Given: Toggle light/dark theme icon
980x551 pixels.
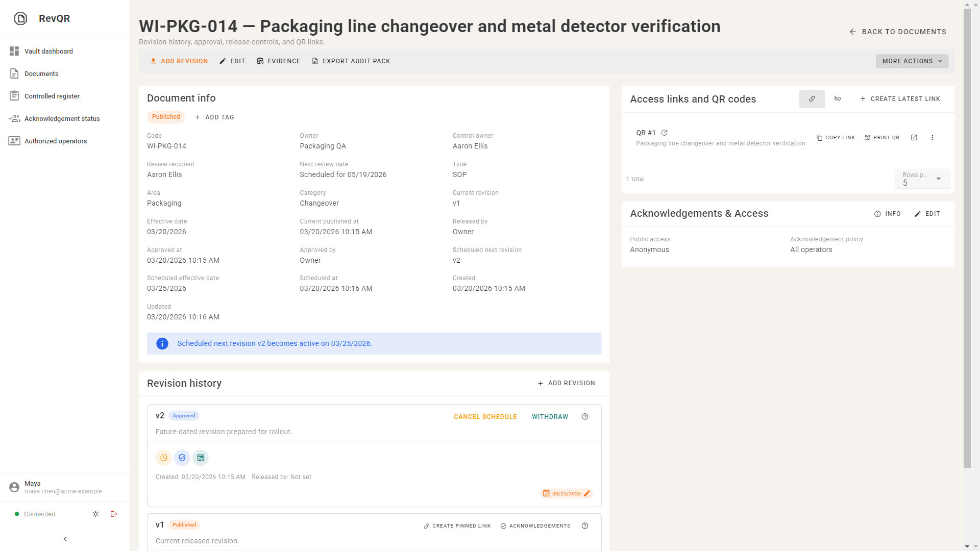Looking at the screenshot, I should pyautogui.click(x=95, y=514).
